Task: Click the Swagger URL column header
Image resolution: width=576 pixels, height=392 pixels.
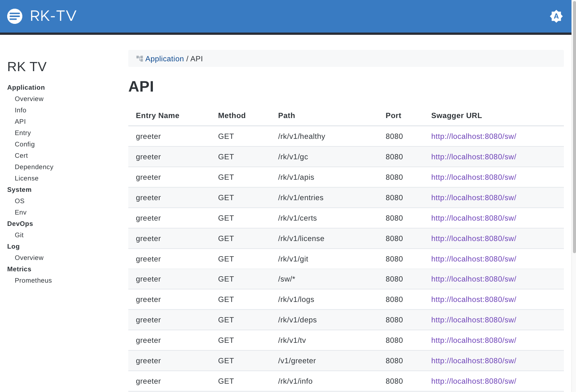Action: tap(456, 115)
